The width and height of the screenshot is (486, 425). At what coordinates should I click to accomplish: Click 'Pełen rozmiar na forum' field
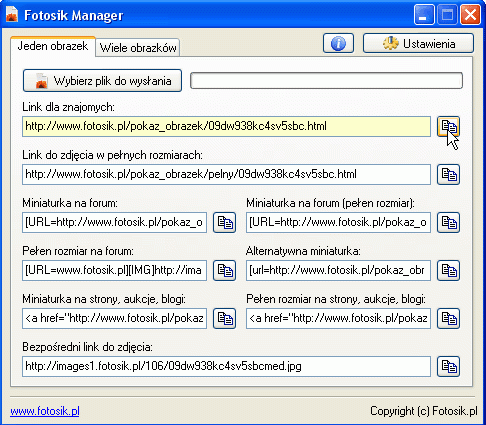tap(114, 270)
